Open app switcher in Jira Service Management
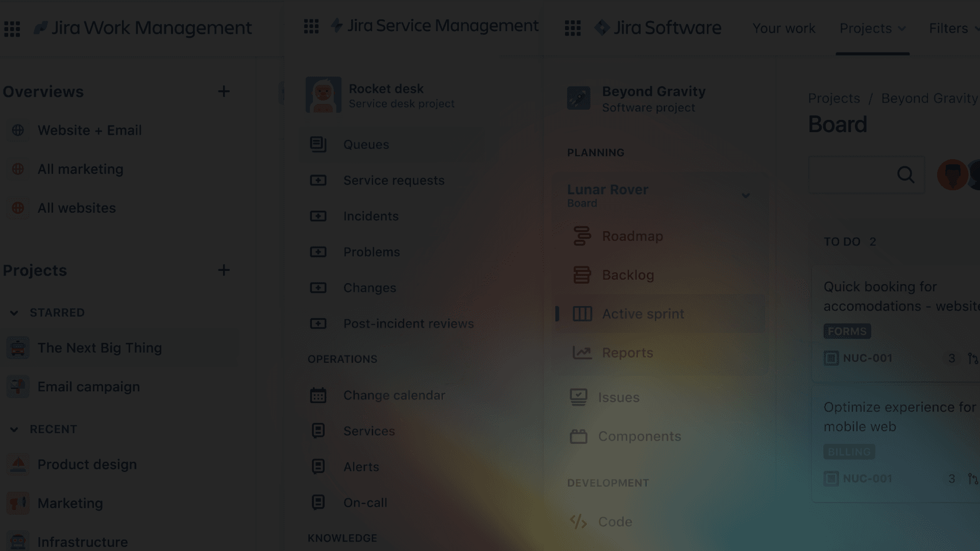The height and width of the screenshot is (551, 980). (x=311, y=26)
